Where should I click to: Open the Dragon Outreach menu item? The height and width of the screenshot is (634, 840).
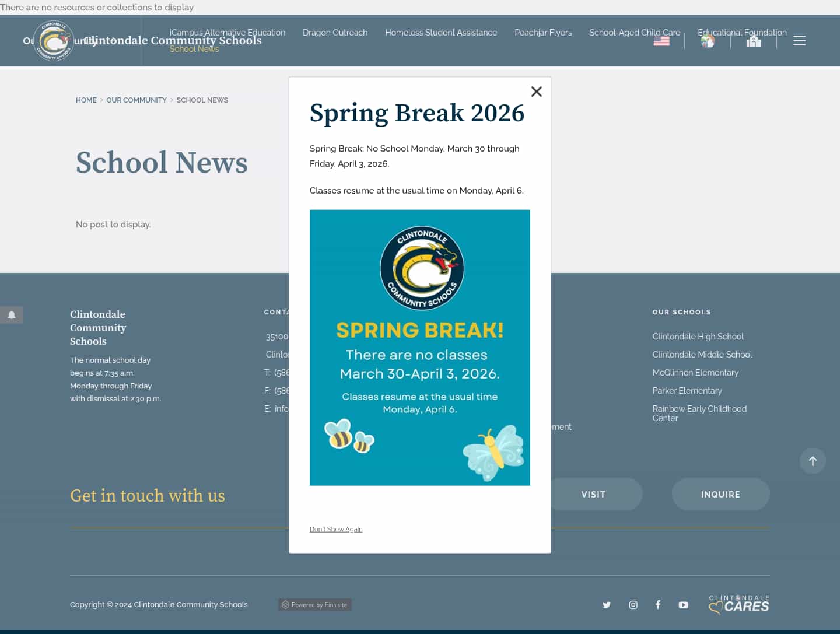[x=335, y=33]
